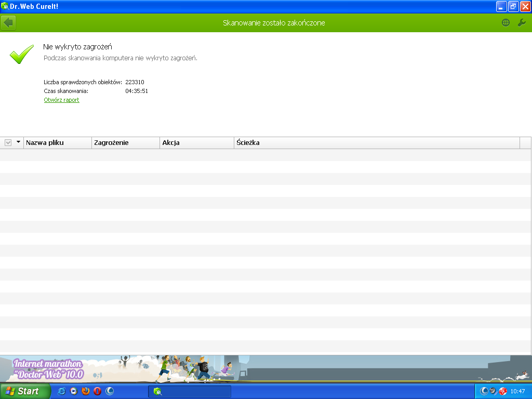Click the Dr.Web CureIt title bar icon
Screen dimensions: 532x399
coord(5,6)
